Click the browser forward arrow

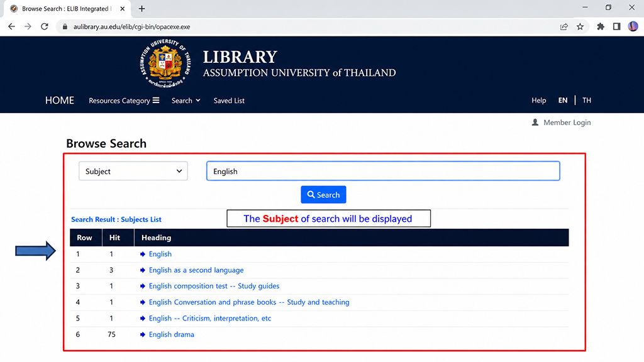click(28, 26)
